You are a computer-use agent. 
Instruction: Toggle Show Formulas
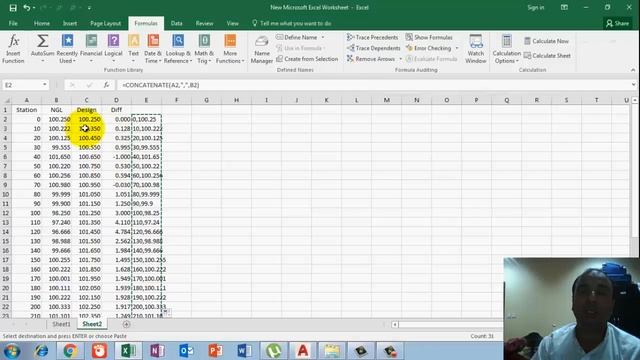[x=429, y=37]
